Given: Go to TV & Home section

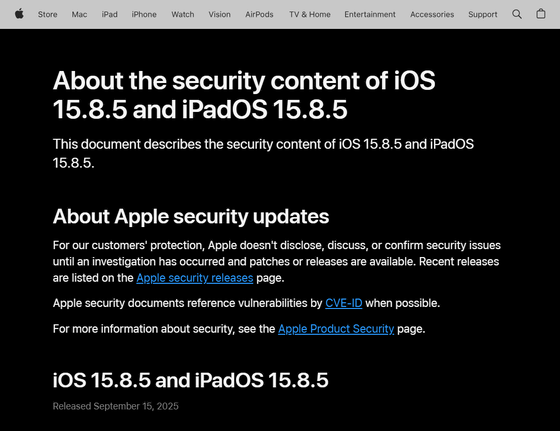Looking at the screenshot, I should point(310,14).
